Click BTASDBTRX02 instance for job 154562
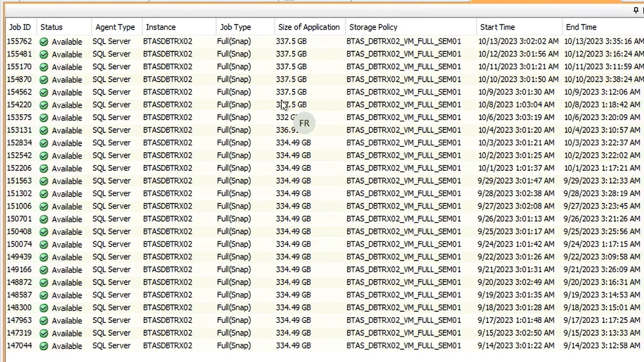The image size is (644, 362). (x=167, y=92)
